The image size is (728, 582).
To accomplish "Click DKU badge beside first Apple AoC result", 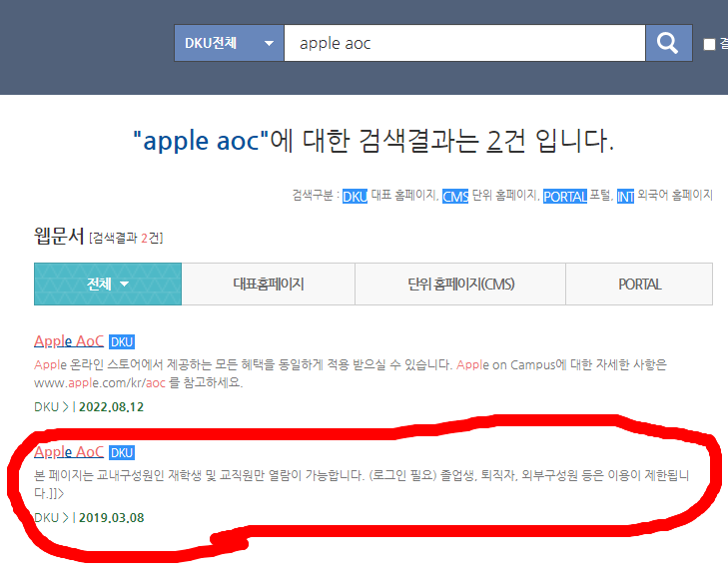I will click(122, 342).
